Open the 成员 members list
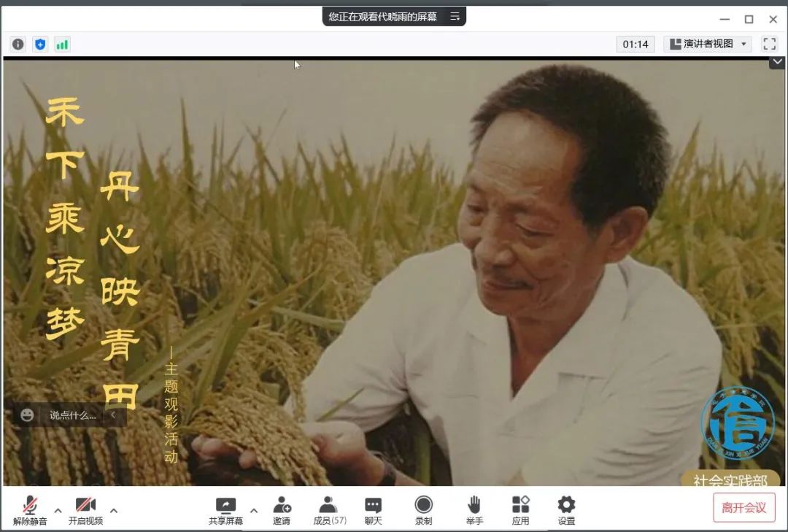 (329, 509)
